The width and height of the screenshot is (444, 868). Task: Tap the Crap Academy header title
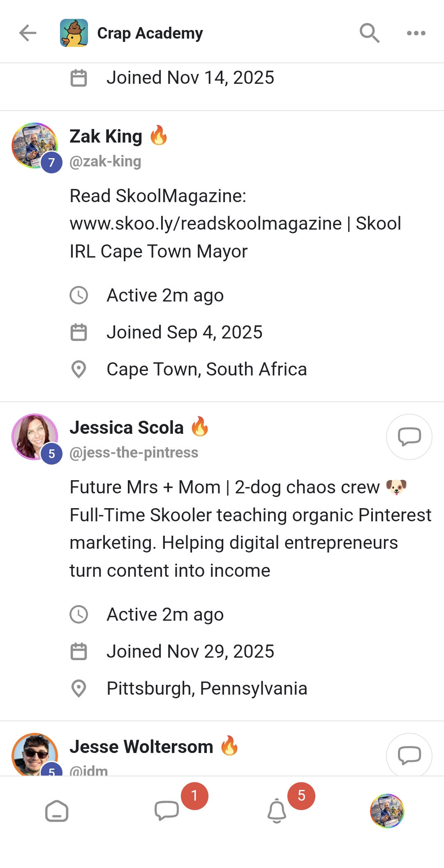pyautogui.click(x=150, y=33)
